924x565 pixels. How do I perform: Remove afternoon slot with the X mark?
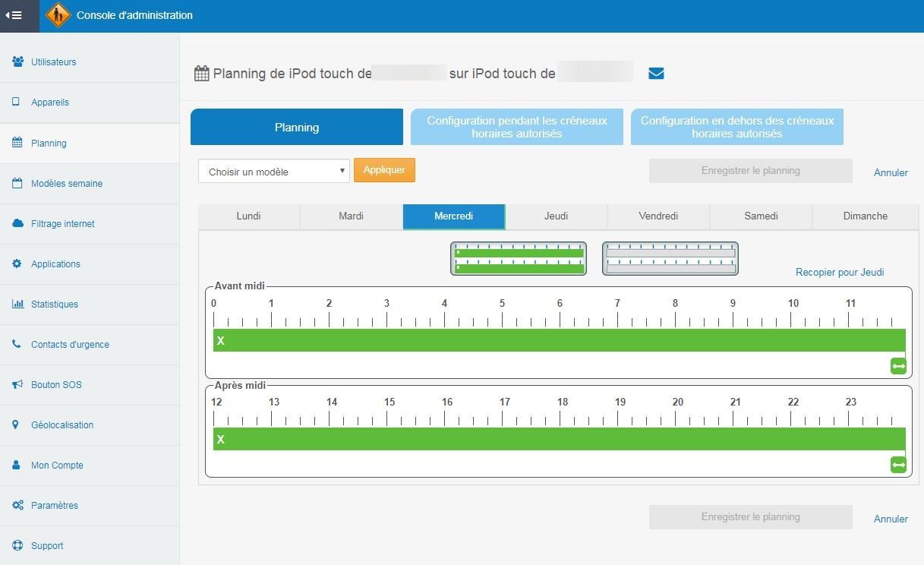coord(221,440)
